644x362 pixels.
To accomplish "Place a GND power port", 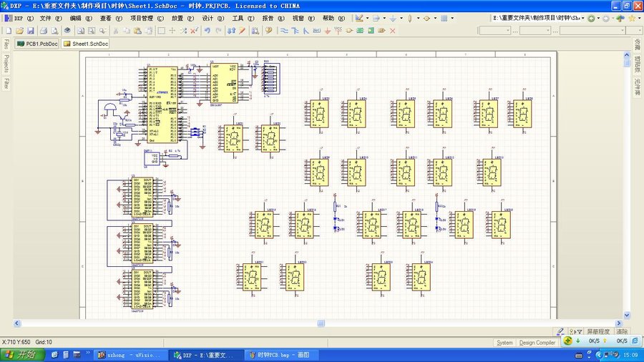I will pyautogui.click(x=327, y=31).
